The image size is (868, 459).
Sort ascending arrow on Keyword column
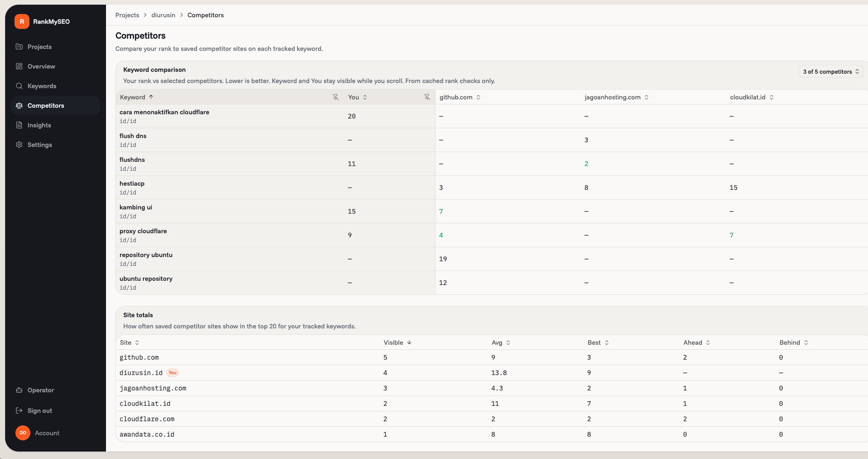151,97
